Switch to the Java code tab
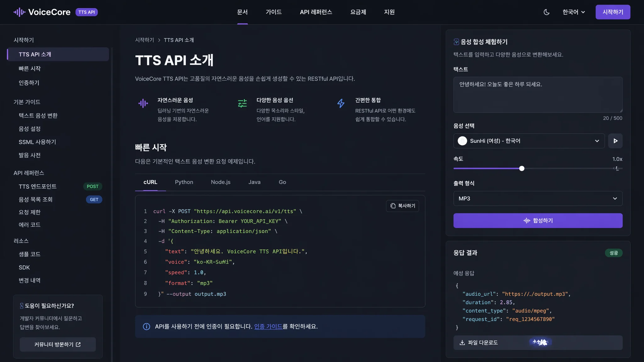This screenshot has height=362, width=644. point(254,182)
